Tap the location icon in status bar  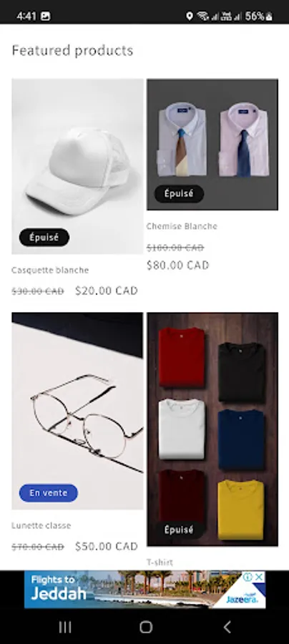tap(190, 16)
